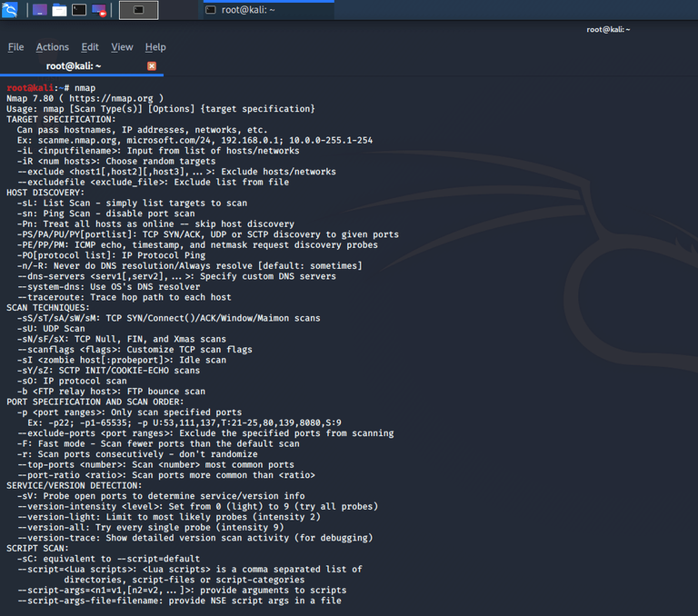Select the workspace switcher thumbnail
The width and height of the screenshot is (698, 616).
(138, 10)
